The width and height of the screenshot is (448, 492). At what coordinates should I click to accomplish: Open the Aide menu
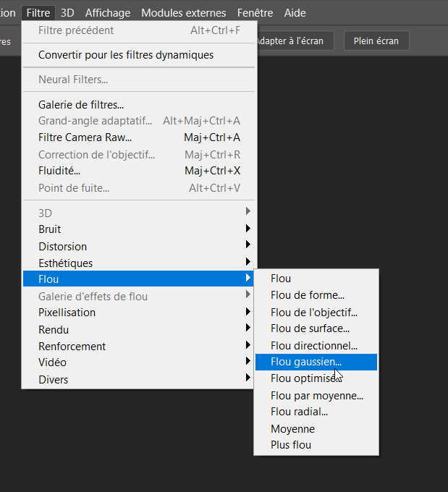295,12
